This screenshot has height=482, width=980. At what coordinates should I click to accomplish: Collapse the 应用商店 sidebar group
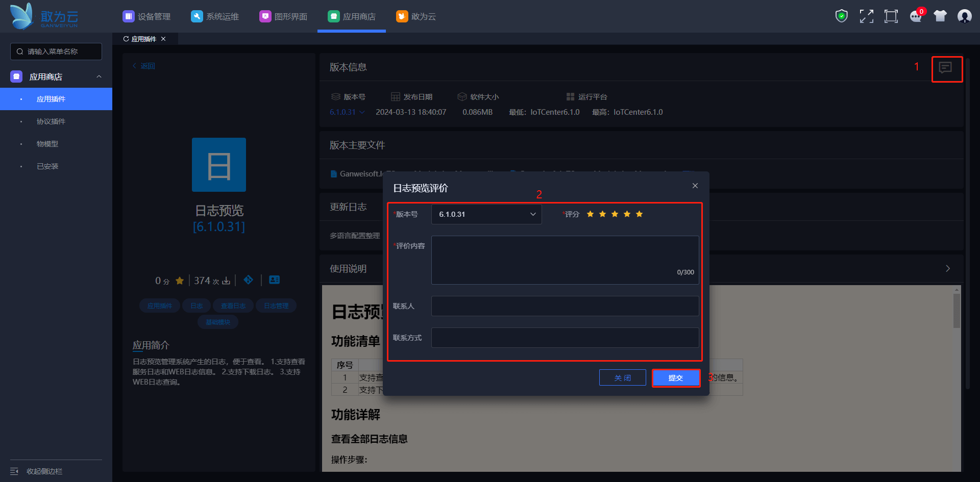point(99,77)
